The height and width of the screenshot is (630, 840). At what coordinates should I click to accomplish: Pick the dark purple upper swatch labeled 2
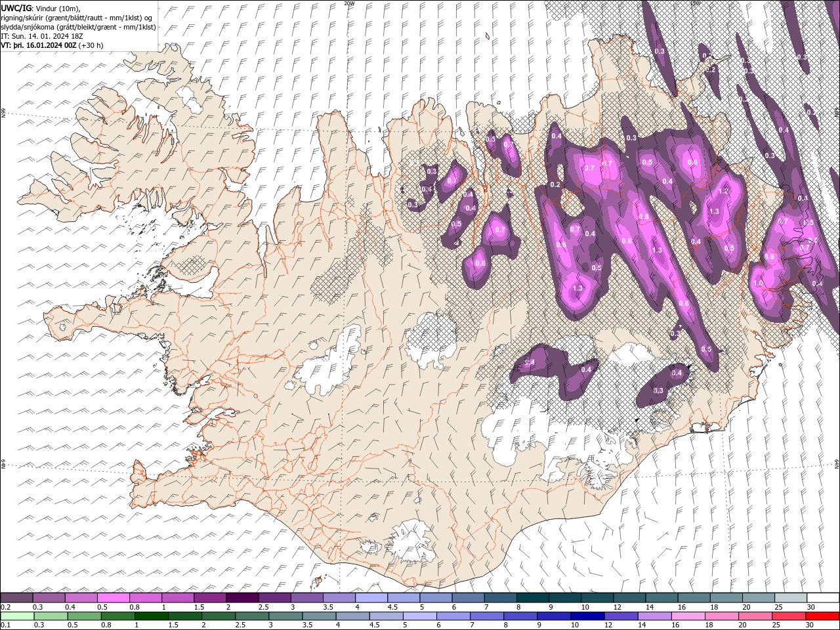point(242,598)
